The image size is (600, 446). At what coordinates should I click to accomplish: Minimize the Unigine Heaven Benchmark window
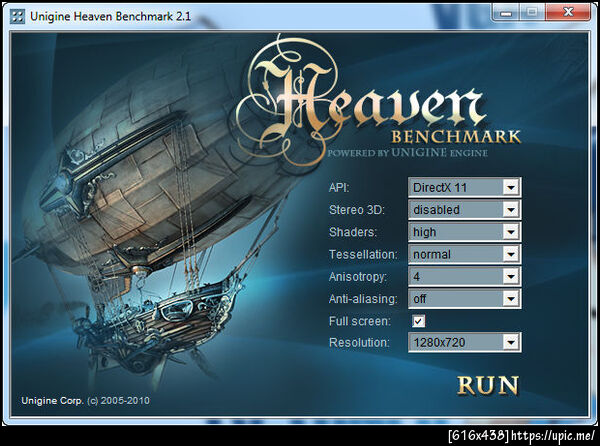pos(506,13)
